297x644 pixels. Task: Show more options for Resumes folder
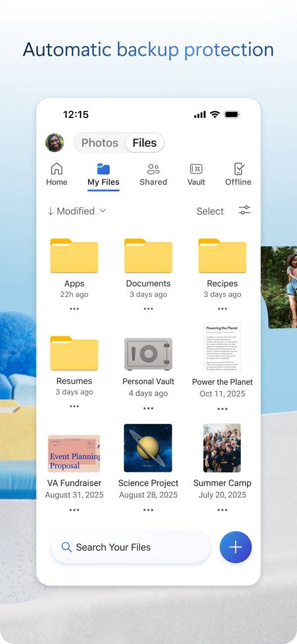click(x=74, y=407)
